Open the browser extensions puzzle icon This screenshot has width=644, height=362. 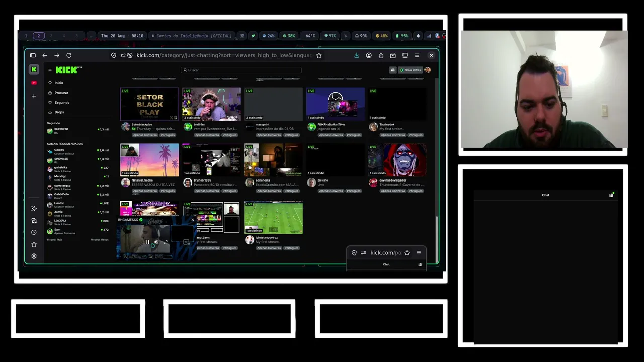point(381,55)
